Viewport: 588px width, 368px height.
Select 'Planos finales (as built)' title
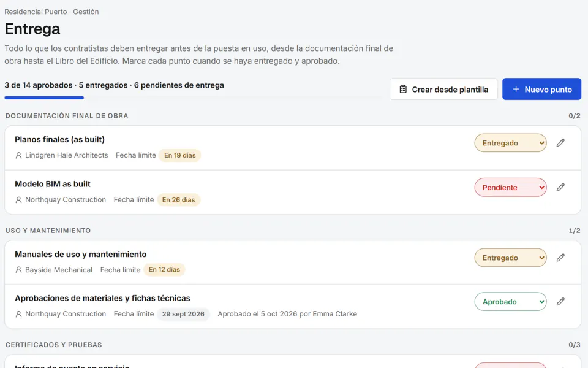[x=59, y=139]
